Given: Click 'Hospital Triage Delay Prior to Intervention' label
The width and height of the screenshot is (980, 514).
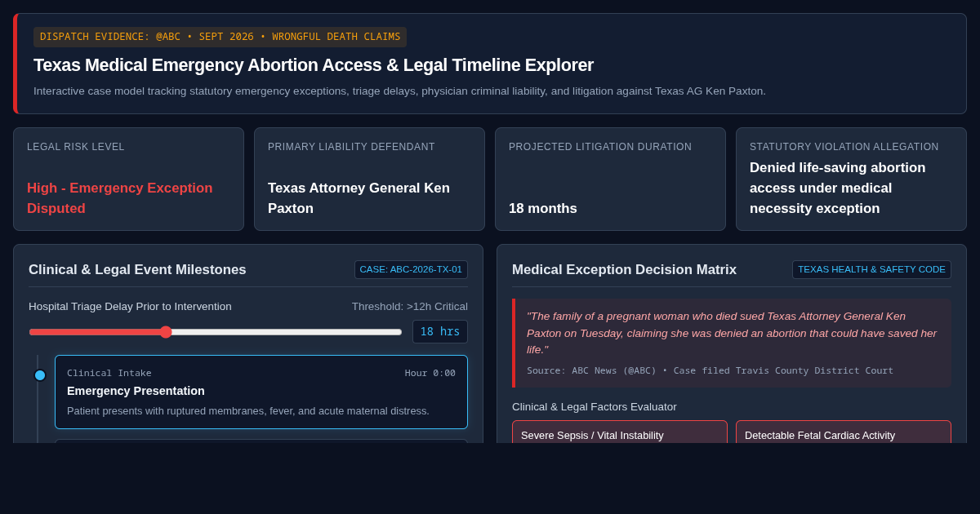Looking at the screenshot, I should 130,307.
